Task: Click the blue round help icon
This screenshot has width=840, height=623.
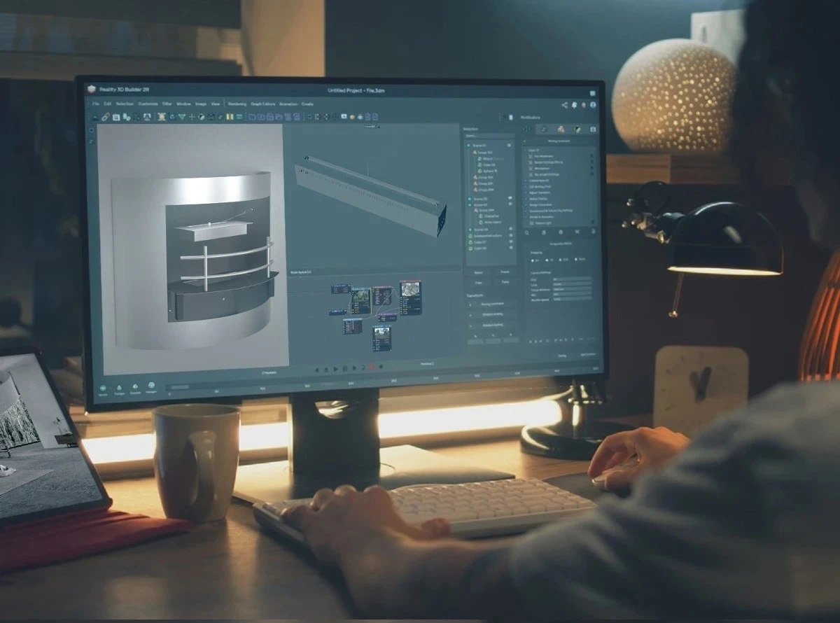Action: tap(593, 105)
